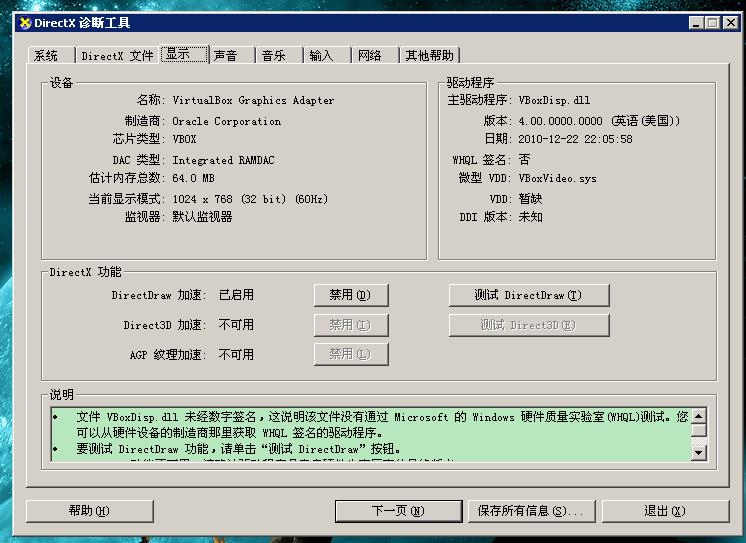Click the chip type value VBOX
Image resolution: width=746 pixels, height=543 pixels.
(x=184, y=139)
